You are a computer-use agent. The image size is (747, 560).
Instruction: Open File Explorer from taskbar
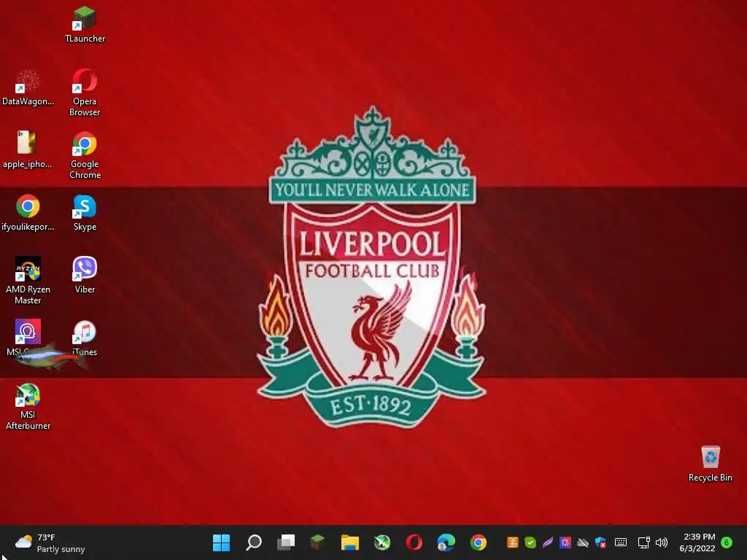[x=349, y=542]
